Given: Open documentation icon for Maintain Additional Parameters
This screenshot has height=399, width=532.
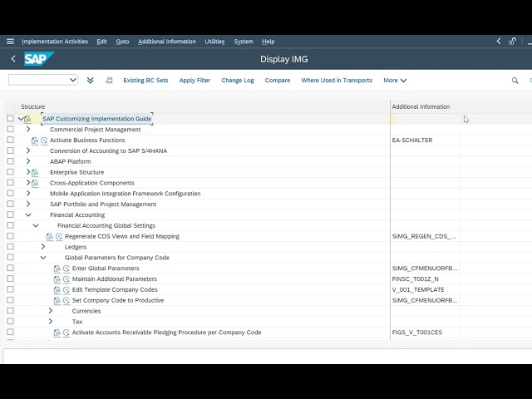Looking at the screenshot, I should (57, 279).
